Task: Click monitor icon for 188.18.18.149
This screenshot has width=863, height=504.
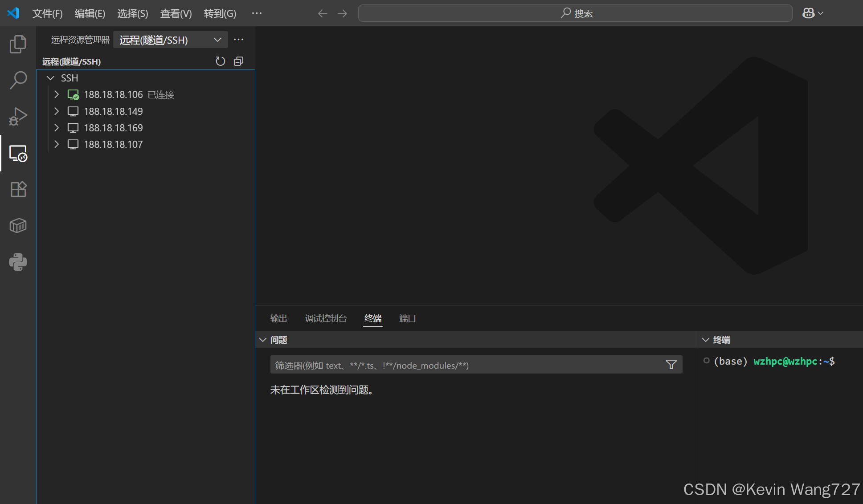Action: click(73, 111)
